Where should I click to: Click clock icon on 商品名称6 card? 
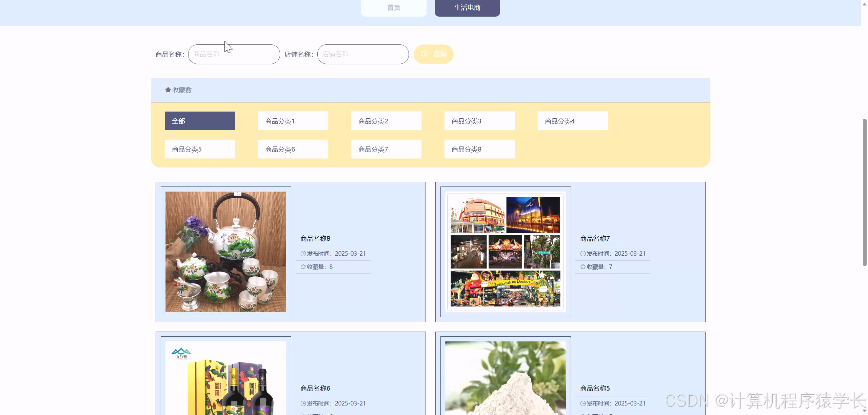[x=303, y=403]
